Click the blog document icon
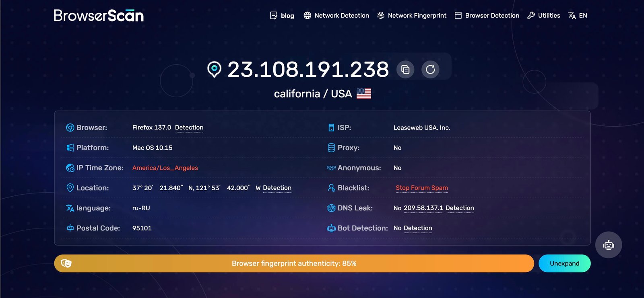Image resolution: width=644 pixels, height=298 pixels. pyautogui.click(x=274, y=15)
